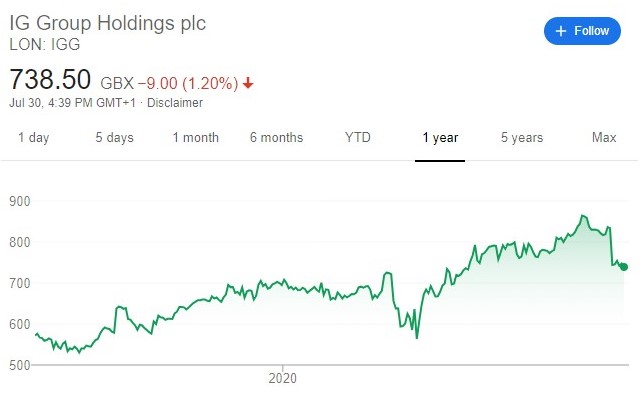
Task: Click the LON: IGG ticker label
Action: [x=45, y=44]
